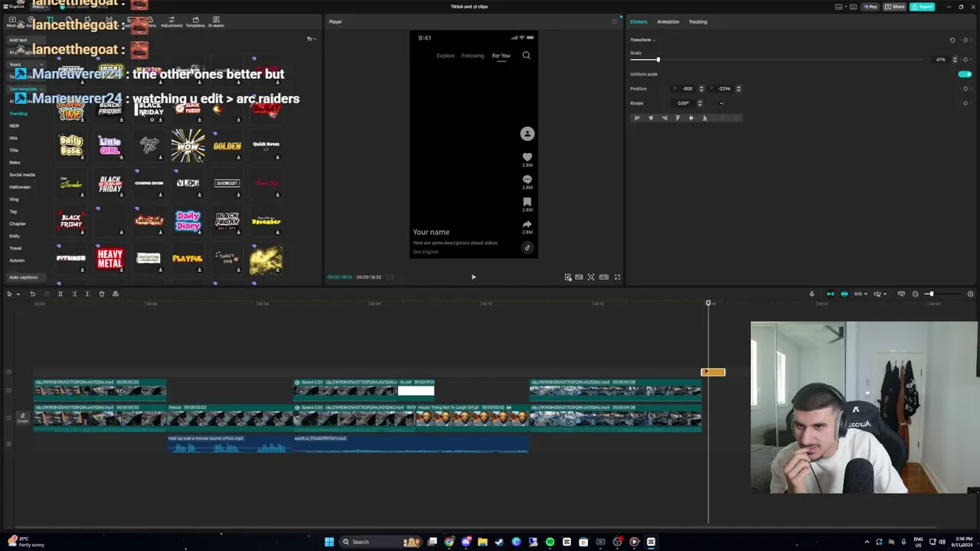Click the Position X stepper arrows
Image resolution: width=980 pixels, height=551 pixels.
(701, 89)
